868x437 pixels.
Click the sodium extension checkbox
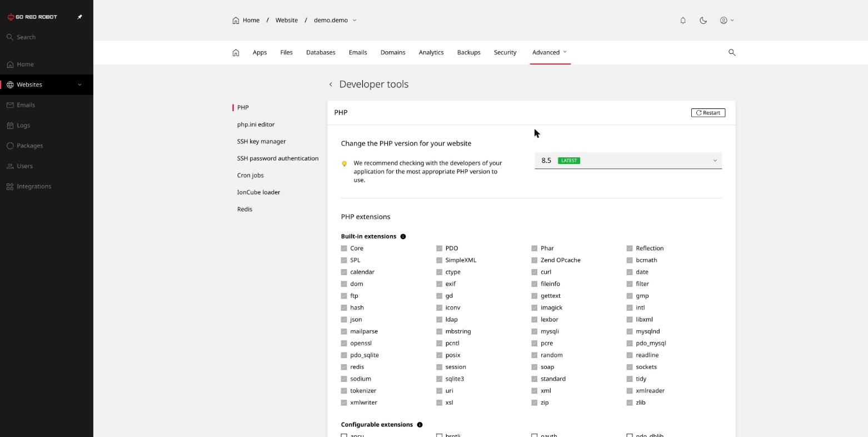point(344,379)
